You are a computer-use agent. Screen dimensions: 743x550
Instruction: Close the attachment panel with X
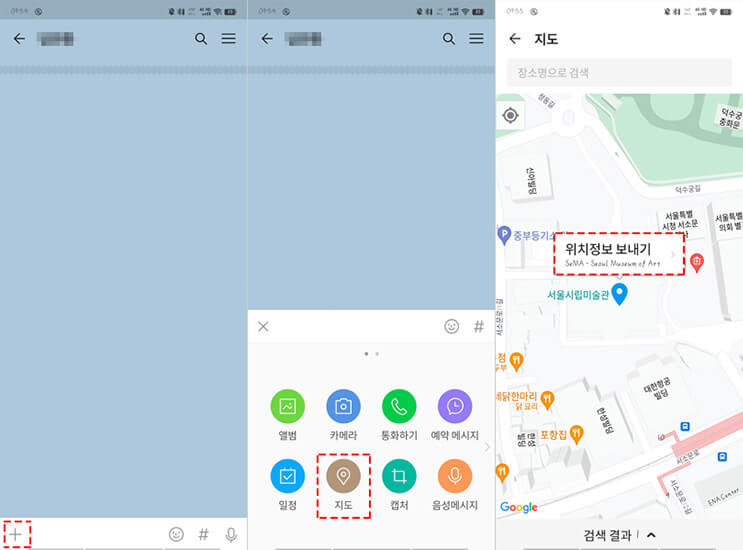263,326
